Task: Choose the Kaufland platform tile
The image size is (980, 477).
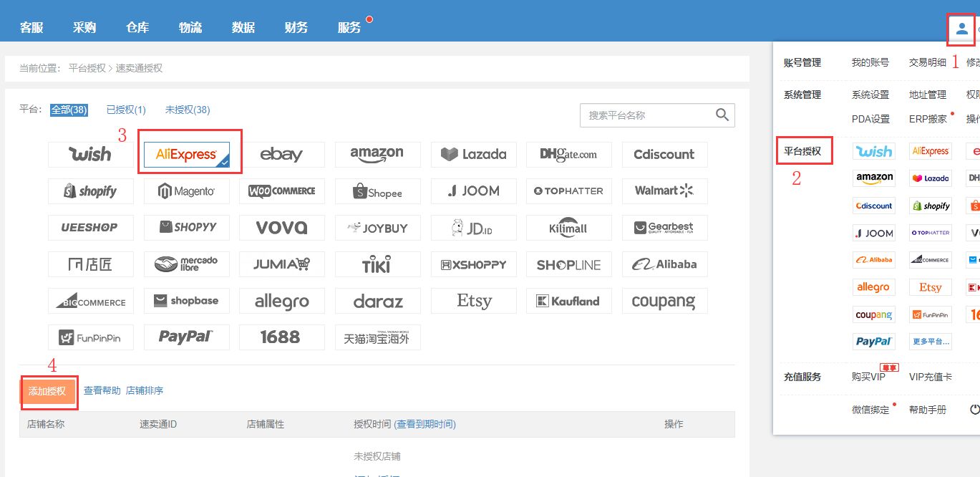Action: click(569, 301)
